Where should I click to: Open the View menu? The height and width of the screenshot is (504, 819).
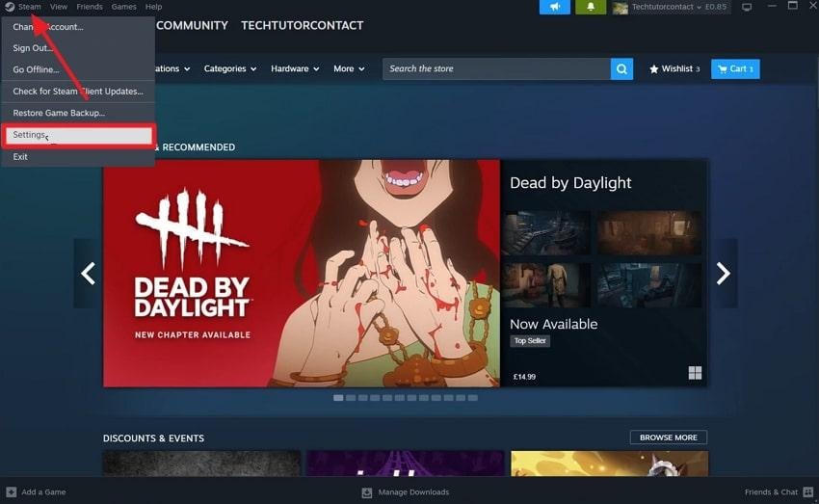click(59, 7)
